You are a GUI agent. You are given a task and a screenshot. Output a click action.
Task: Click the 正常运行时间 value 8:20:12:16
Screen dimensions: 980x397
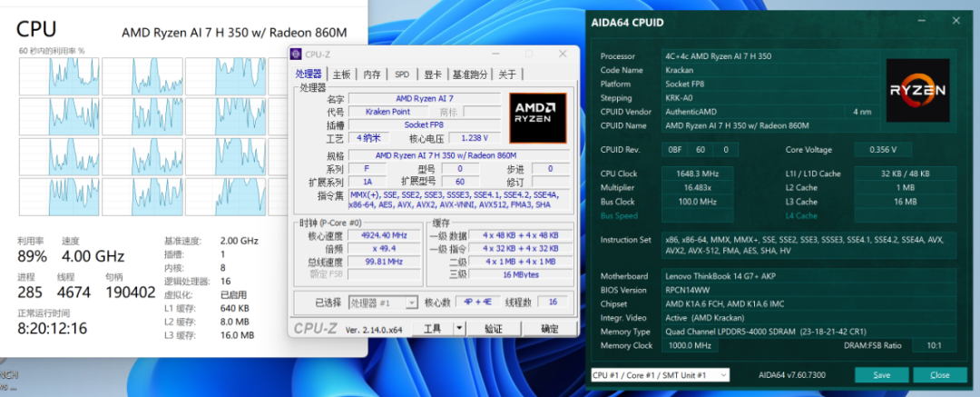coord(52,328)
